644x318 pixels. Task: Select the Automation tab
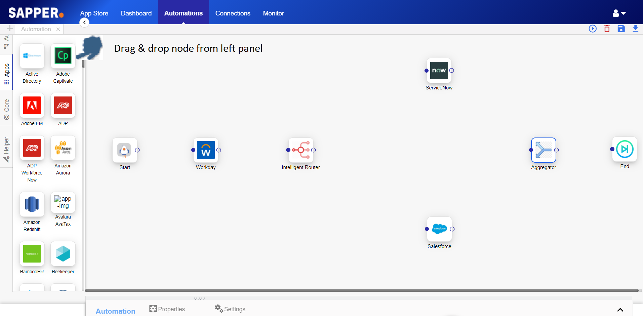36,29
